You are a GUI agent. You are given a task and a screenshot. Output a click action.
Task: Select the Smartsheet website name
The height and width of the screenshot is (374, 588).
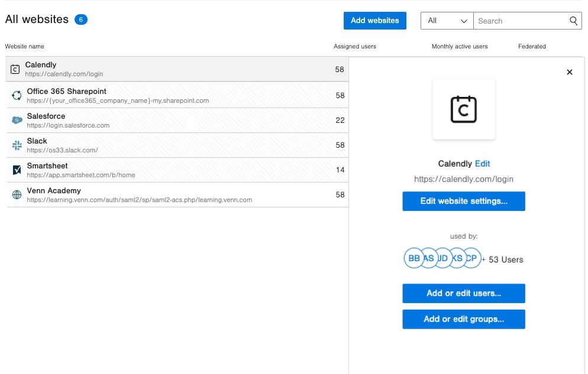click(x=47, y=165)
